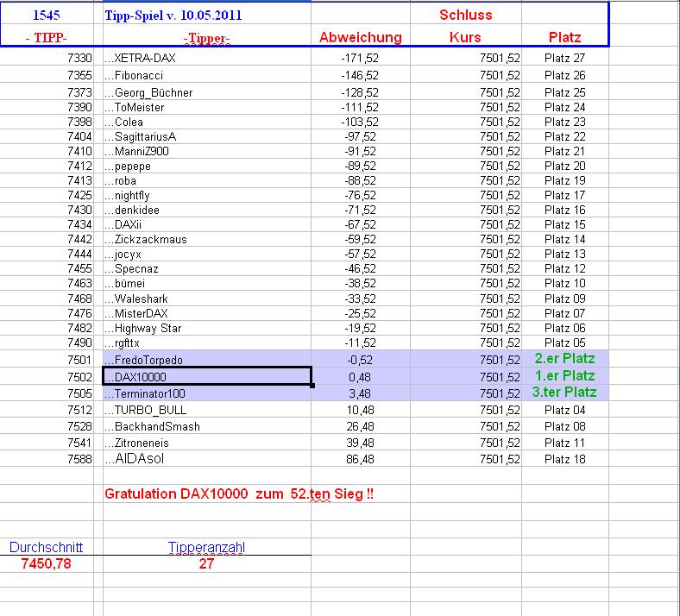Click the Platz 11 cell
Image resolution: width=680 pixels, height=616 pixels.
(565, 443)
